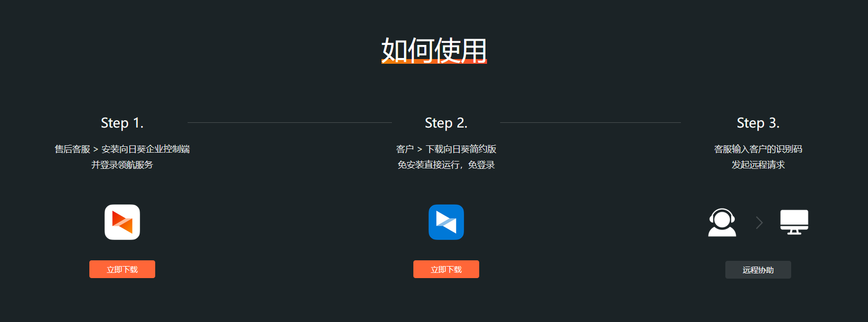Select the Step 3. heading
The width and height of the screenshot is (868, 322).
point(758,123)
